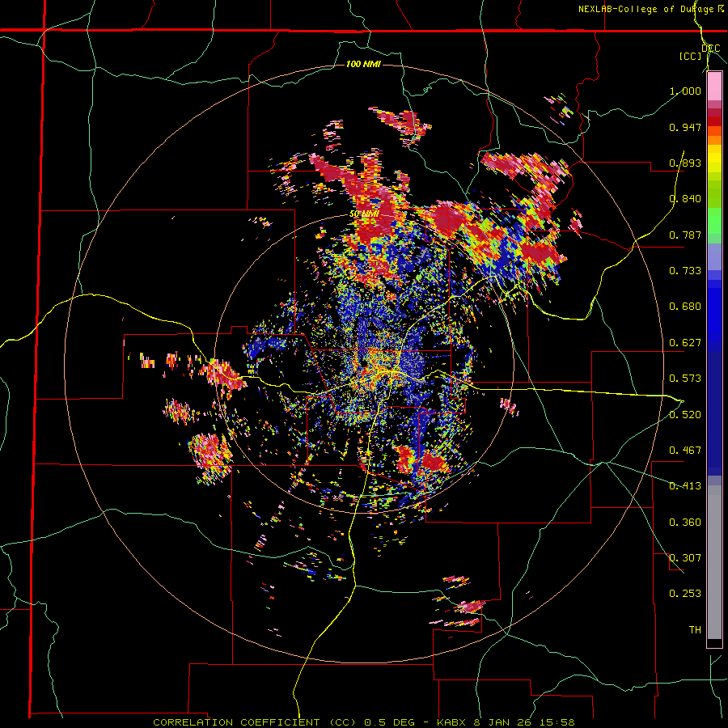Select the 0.360 scale value
Image resolution: width=728 pixels, height=728 pixels.
685,523
